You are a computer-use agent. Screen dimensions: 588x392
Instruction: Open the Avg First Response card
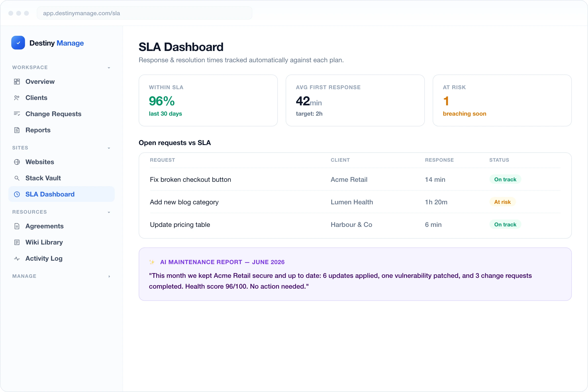(x=355, y=100)
